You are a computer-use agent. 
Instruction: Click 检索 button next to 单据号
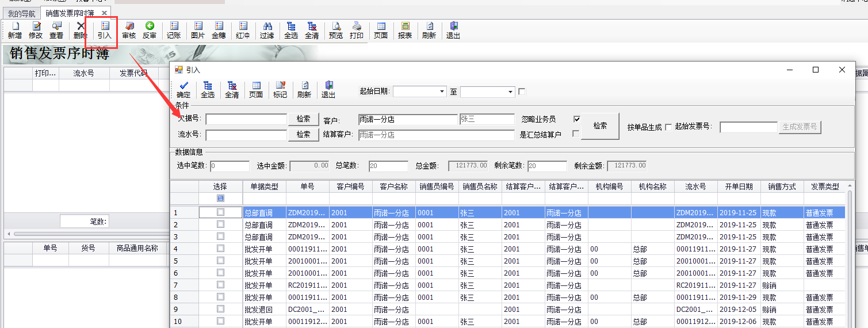pyautogui.click(x=304, y=119)
